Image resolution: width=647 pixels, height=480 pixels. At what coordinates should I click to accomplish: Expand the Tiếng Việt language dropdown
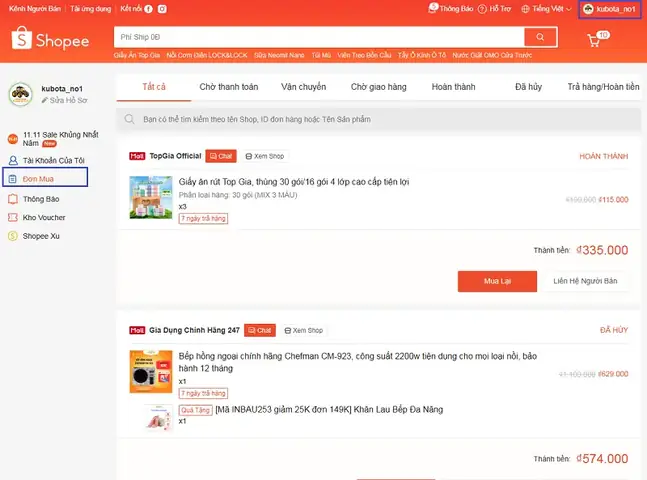pos(546,9)
